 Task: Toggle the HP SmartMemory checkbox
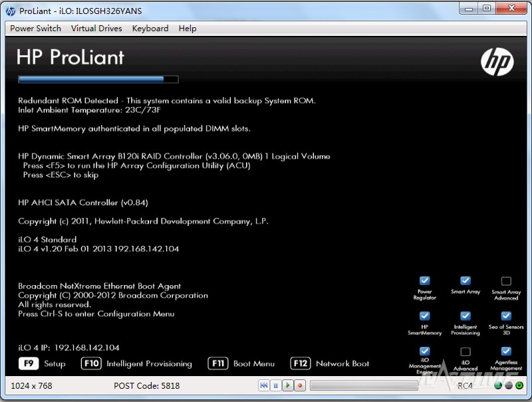click(x=425, y=316)
